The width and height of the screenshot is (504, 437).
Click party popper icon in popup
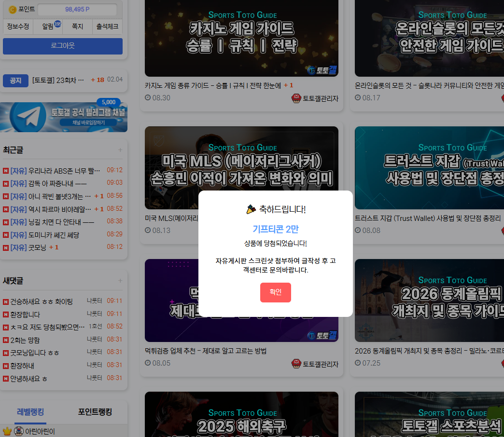click(251, 209)
